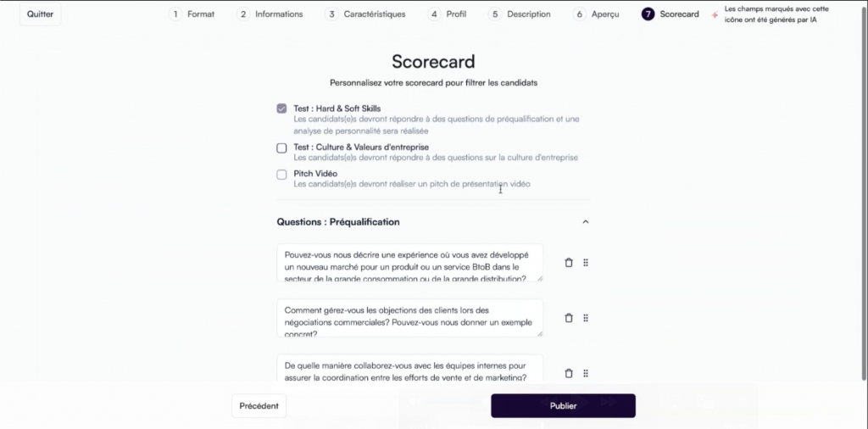
Task: Click the Publier button
Action: click(563, 406)
